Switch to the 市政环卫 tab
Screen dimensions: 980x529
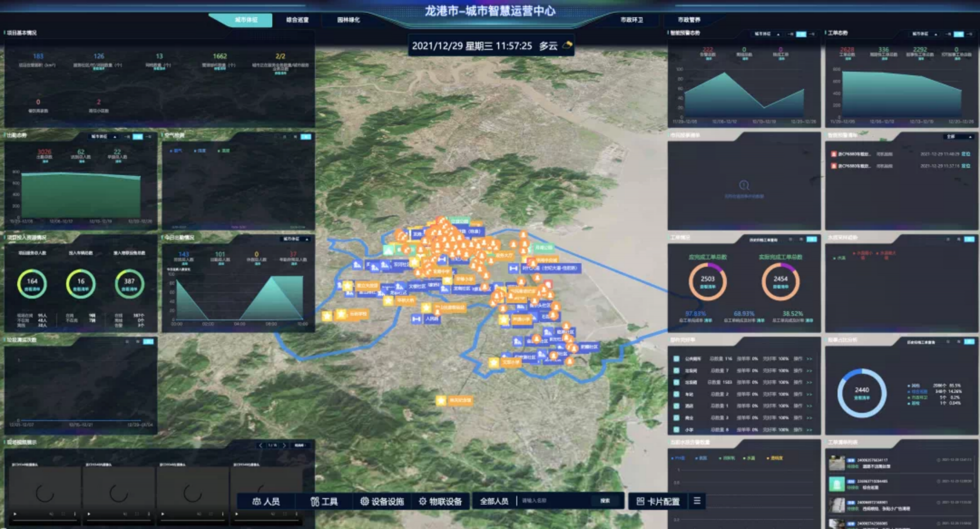point(632,20)
